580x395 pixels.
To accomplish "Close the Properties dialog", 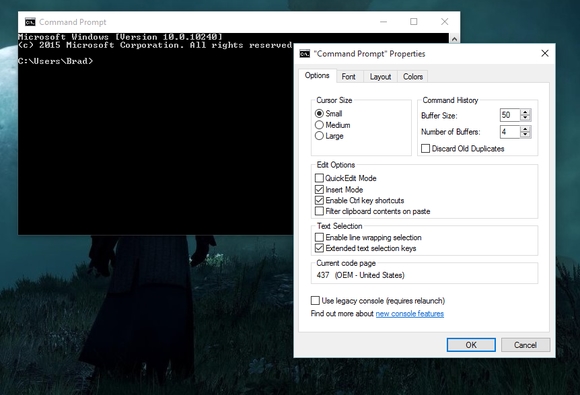I will [545, 54].
